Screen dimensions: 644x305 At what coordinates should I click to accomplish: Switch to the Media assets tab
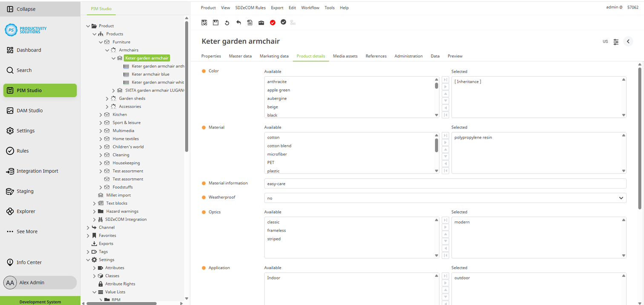345,56
